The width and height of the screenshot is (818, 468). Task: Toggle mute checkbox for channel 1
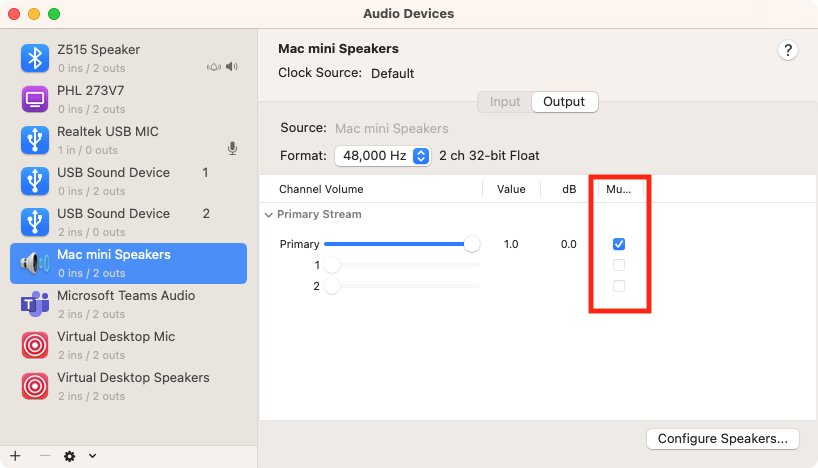tap(619, 265)
